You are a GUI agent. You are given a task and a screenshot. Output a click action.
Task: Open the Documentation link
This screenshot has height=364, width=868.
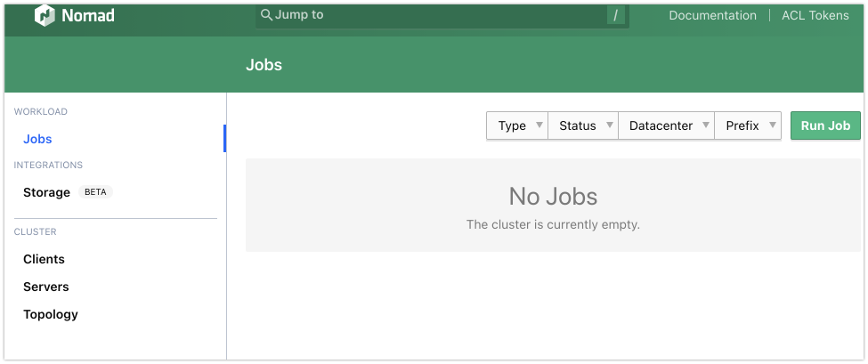712,15
